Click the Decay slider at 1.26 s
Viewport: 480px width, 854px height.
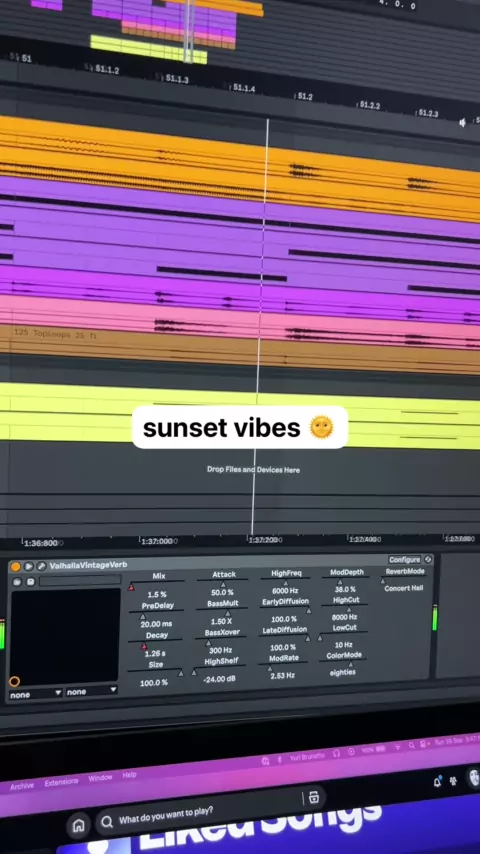click(156, 644)
